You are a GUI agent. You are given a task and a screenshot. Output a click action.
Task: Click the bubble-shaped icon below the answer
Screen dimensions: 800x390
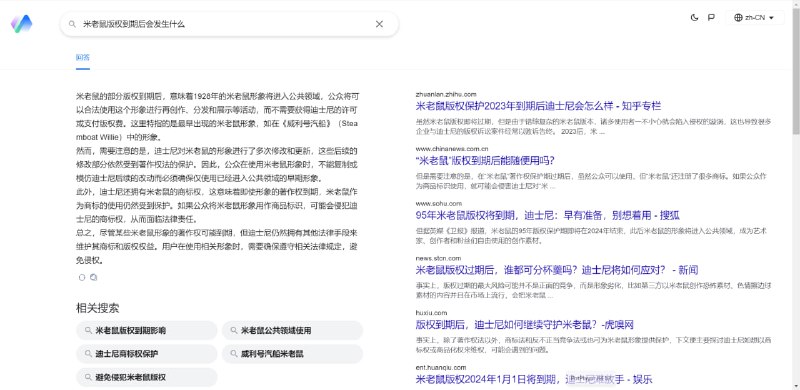[93, 278]
